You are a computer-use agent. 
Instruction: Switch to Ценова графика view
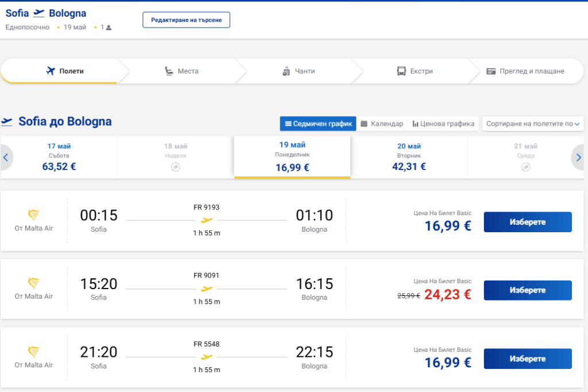pyautogui.click(x=443, y=124)
